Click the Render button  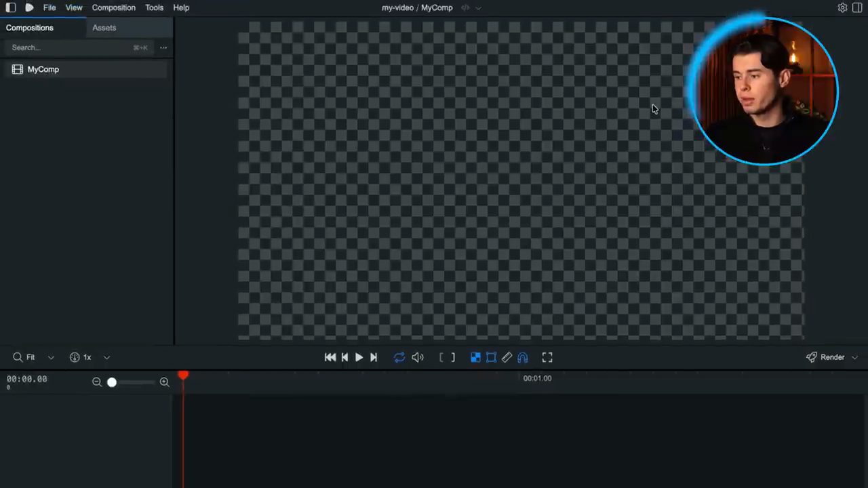point(825,357)
